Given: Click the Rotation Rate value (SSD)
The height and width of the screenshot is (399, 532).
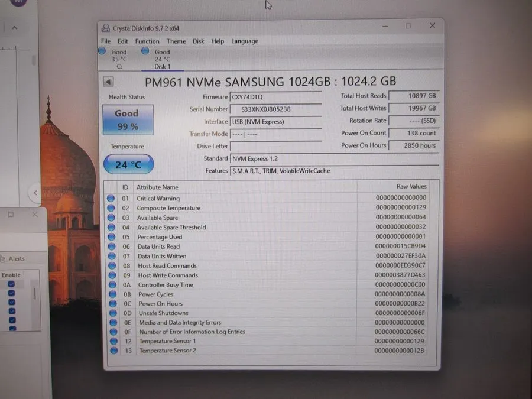Looking at the screenshot, I should [x=414, y=121].
